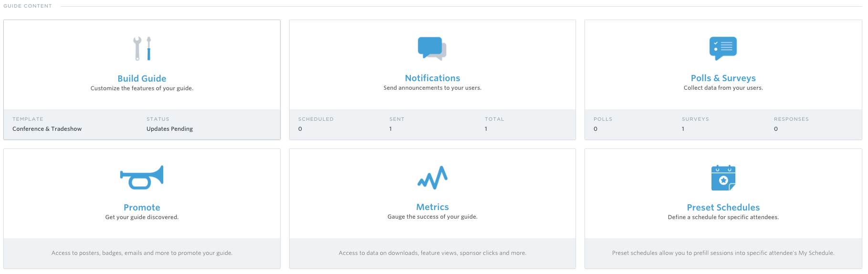The height and width of the screenshot is (274, 868).
Task: Click the checklist Polls & Surveys icon
Action: 723,48
